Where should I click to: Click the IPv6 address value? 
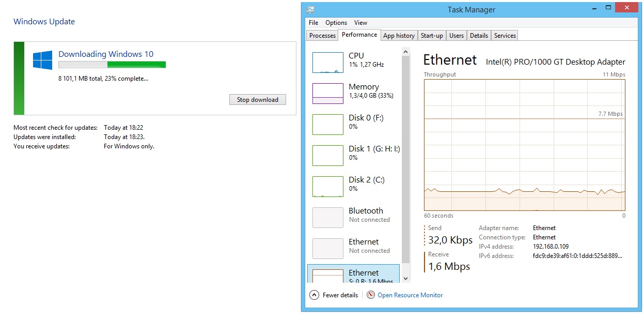[x=578, y=256]
